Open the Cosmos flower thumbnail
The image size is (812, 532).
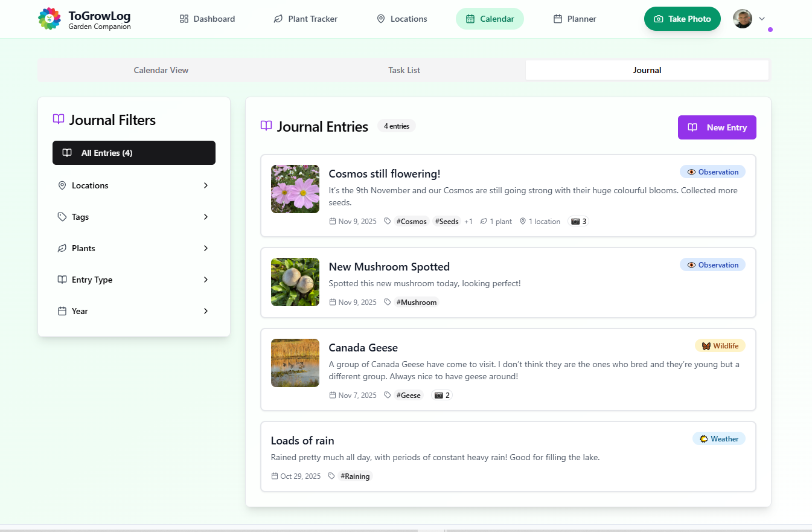pos(295,189)
